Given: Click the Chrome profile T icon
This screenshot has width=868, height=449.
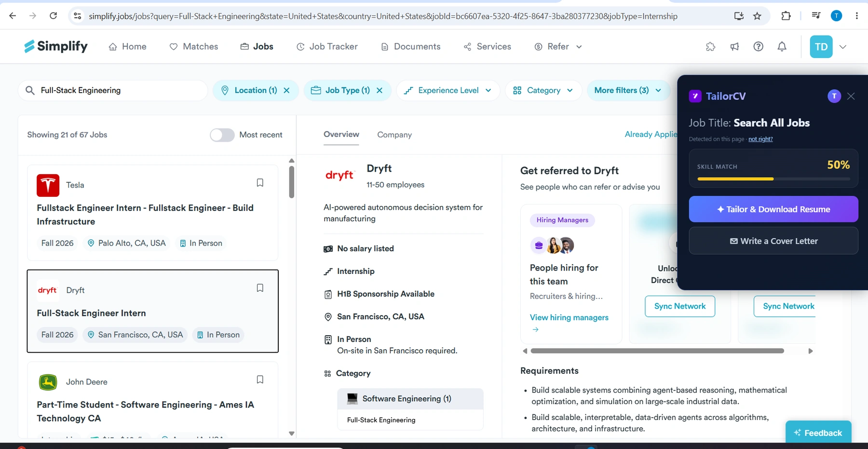Looking at the screenshot, I should (x=836, y=16).
